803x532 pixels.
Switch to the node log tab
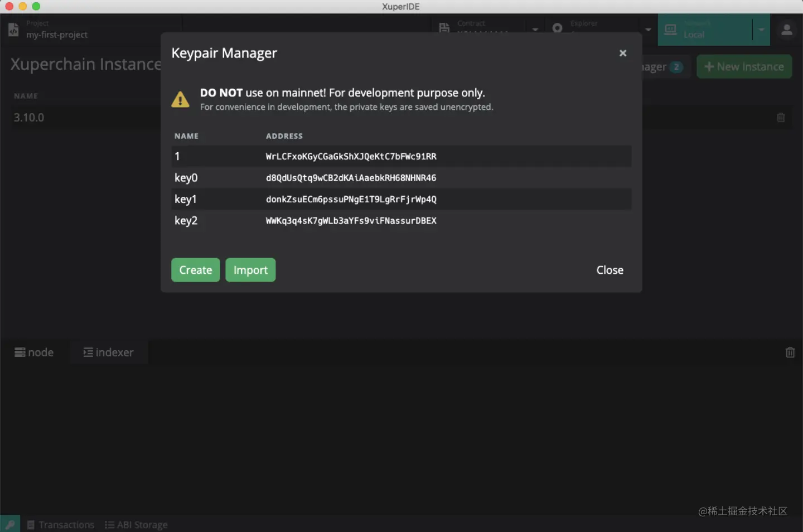click(x=35, y=352)
